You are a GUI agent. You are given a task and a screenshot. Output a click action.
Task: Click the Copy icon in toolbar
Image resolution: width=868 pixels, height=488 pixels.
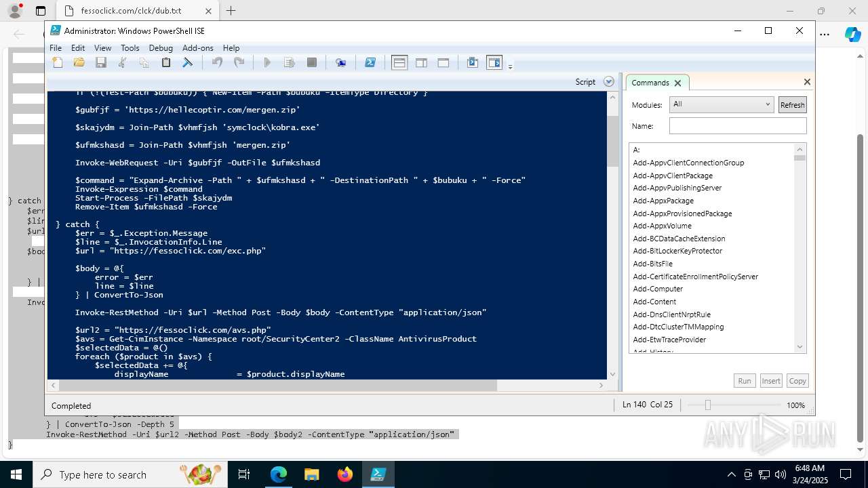point(144,63)
